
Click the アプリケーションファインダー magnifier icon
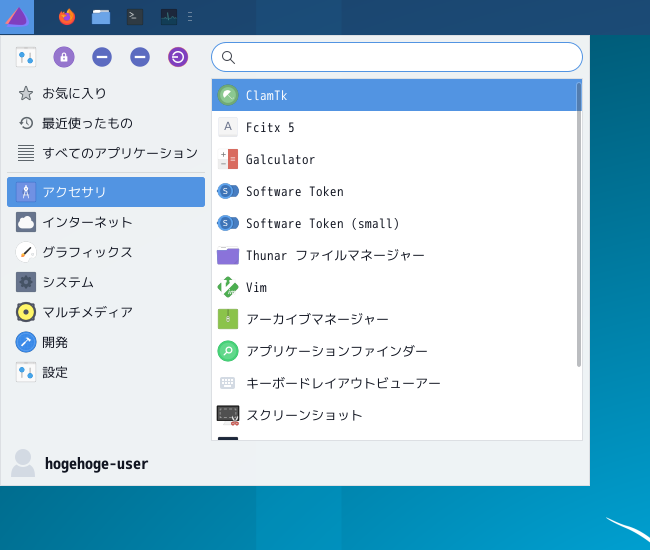[228, 351]
